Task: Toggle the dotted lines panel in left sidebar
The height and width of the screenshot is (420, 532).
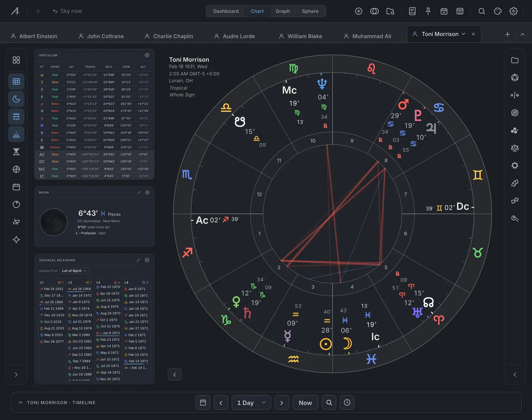Action: click(x=16, y=117)
